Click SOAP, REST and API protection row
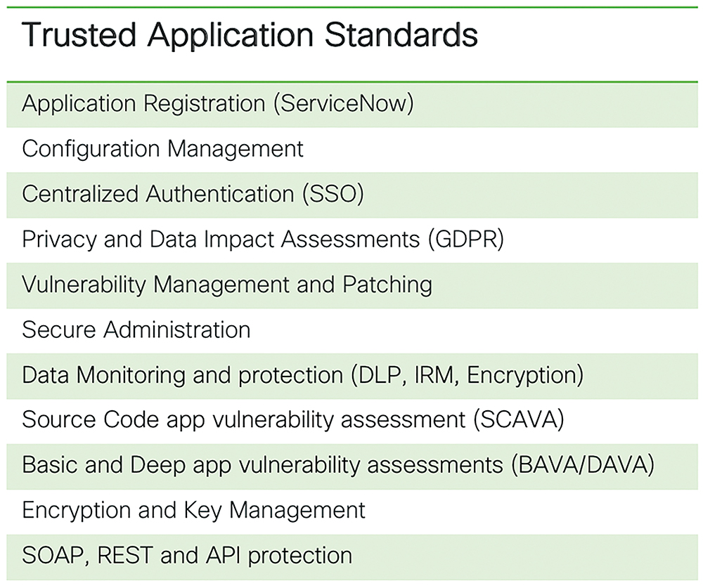The width and height of the screenshot is (703, 588). click(x=352, y=556)
